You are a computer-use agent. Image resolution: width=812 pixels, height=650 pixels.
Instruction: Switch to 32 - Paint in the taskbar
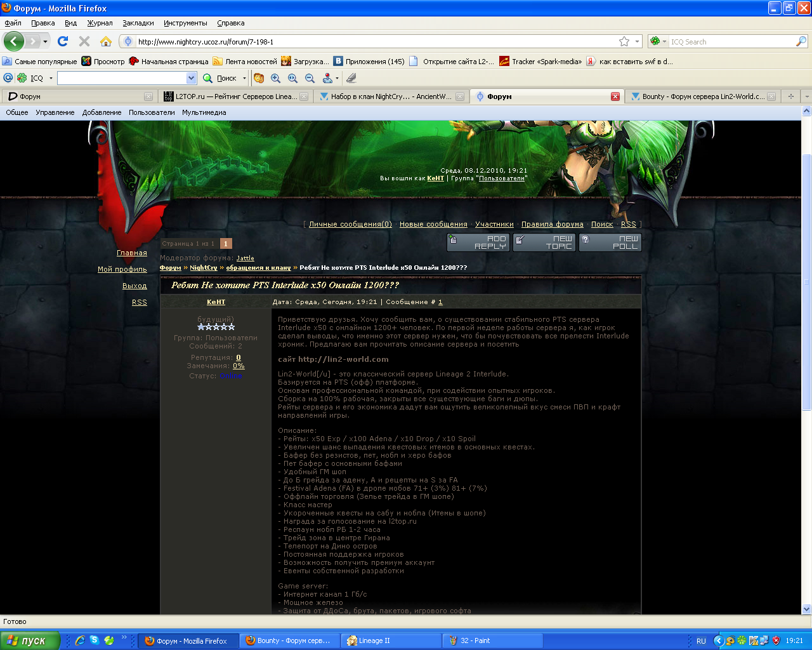(x=492, y=640)
